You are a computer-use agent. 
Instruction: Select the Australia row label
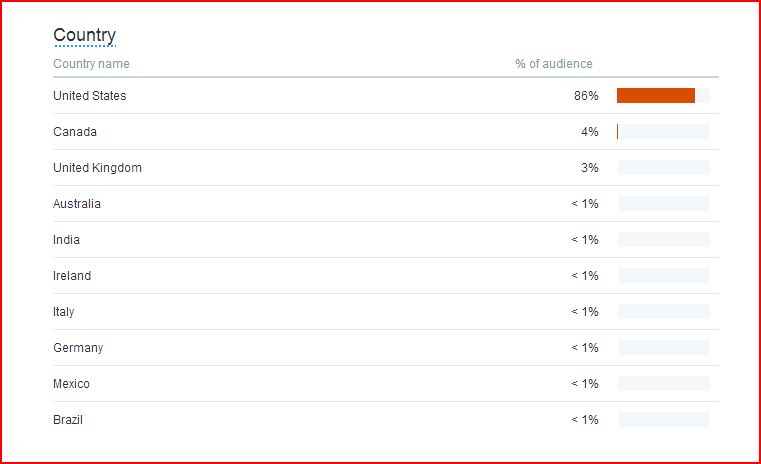click(77, 203)
